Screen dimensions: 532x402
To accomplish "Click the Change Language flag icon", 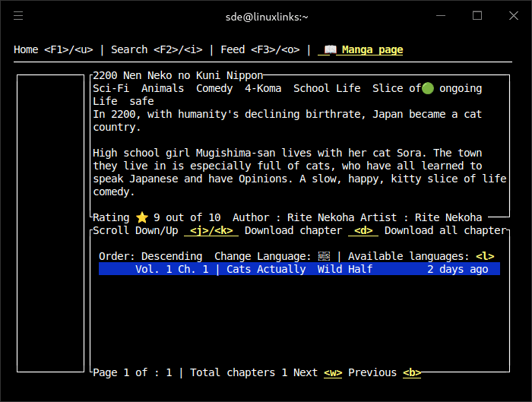I will (x=324, y=257).
